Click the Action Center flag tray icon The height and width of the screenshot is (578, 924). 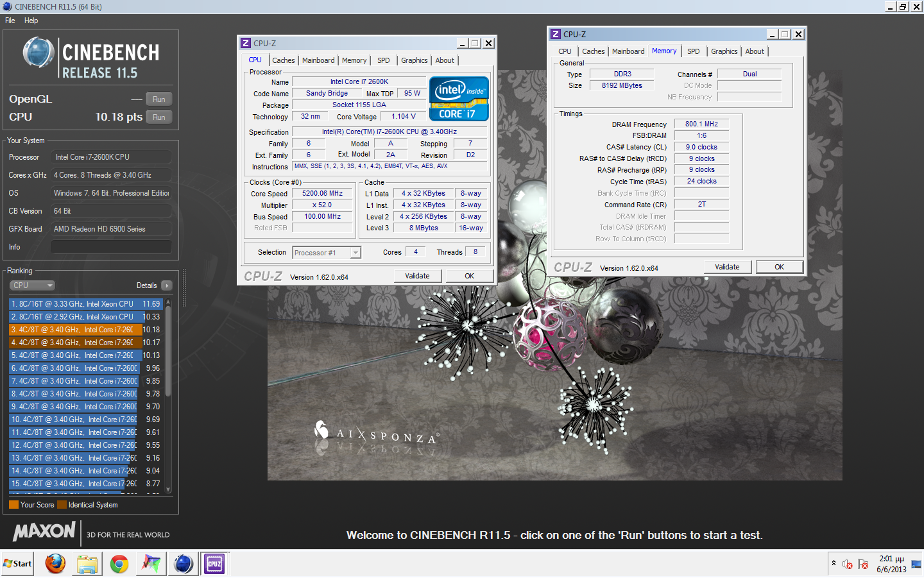(x=863, y=564)
